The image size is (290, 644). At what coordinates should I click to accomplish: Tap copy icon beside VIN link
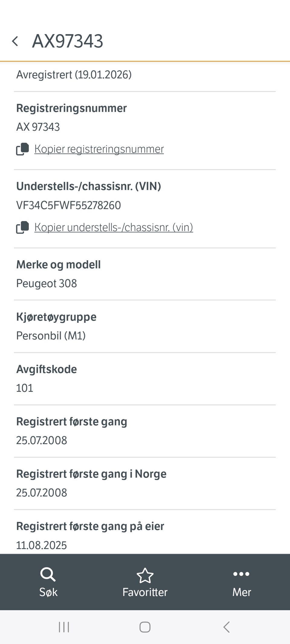[x=22, y=227]
